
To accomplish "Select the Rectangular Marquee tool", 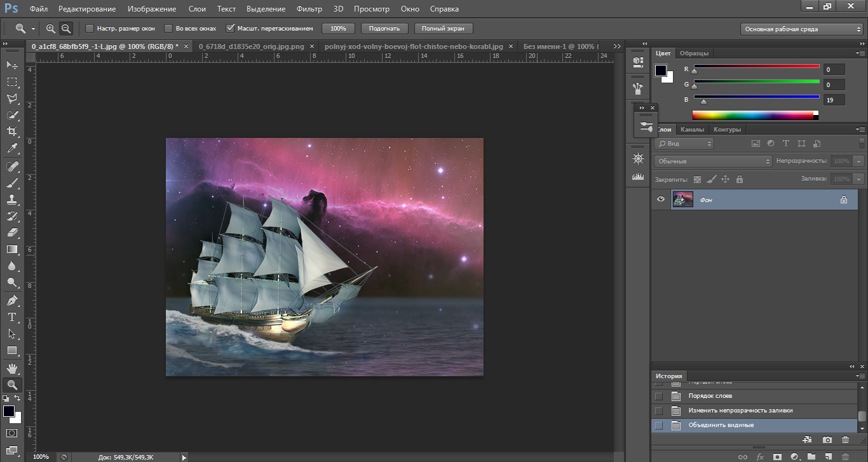I will (12, 82).
